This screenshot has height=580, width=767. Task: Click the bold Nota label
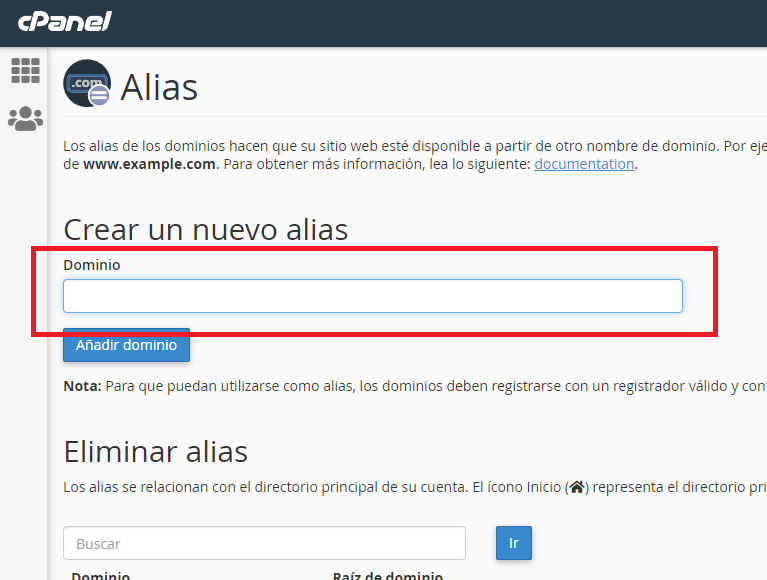(81, 386)
